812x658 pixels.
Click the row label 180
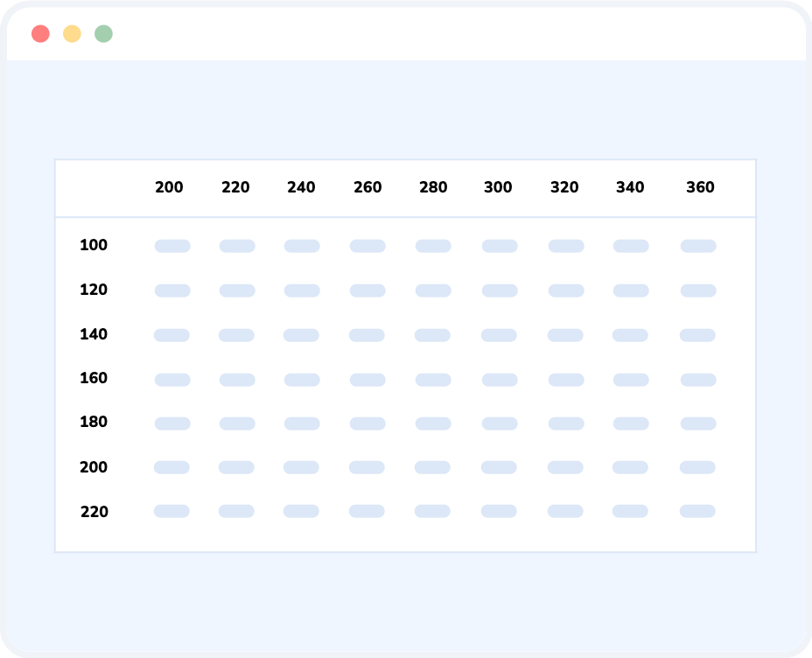click(94, 422)
